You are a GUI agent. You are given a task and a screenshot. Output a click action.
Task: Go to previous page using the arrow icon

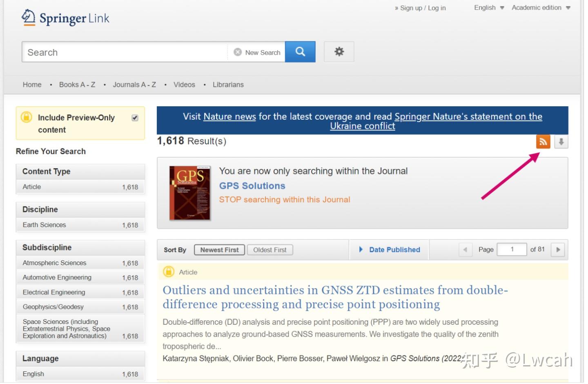[x=465, y=249]
